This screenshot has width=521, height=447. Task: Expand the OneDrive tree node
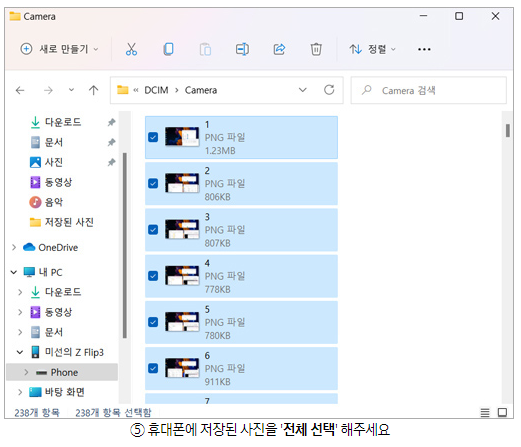[14, 247]
